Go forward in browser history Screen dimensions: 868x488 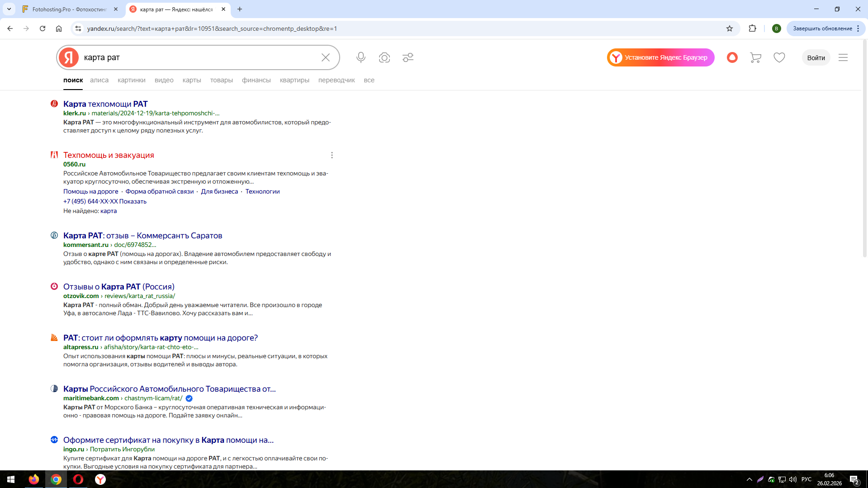click(26, 28)
